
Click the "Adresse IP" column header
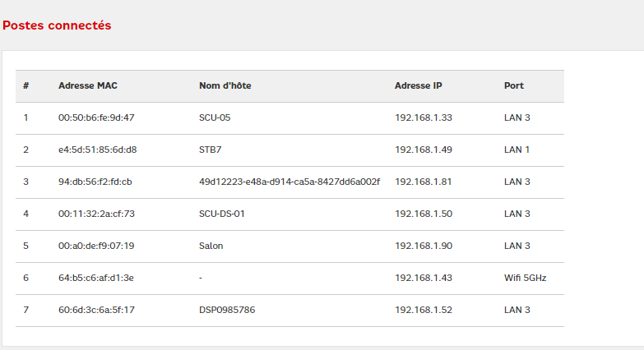pyautogui.click(x=419, y=85)
